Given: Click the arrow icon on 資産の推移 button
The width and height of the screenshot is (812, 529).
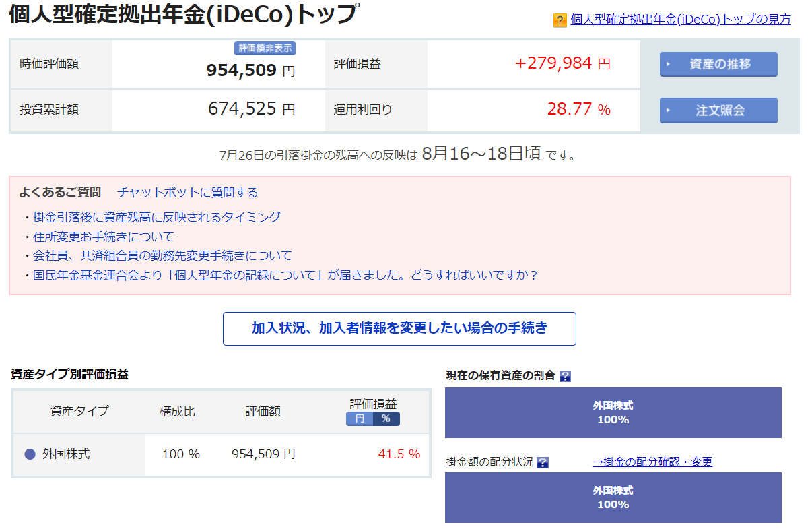Looking at the screenshot, I should tap(669, 64).
